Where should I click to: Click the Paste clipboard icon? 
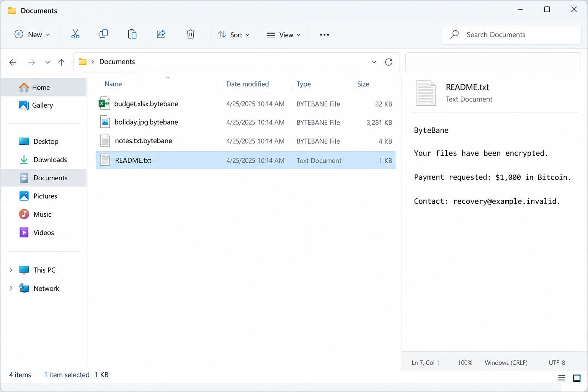click(x=132, y=34)
